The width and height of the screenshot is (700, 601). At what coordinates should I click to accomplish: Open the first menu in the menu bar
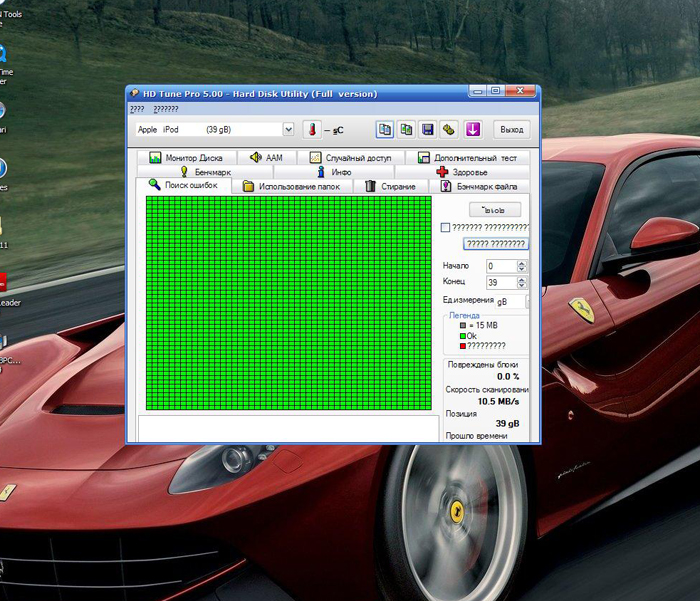point(137,108)
